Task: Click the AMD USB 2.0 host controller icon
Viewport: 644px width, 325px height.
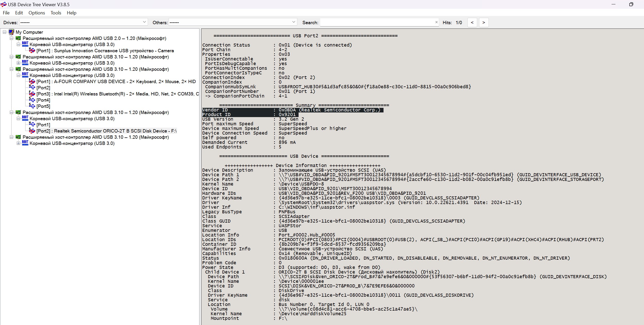Action: point(18,38)
